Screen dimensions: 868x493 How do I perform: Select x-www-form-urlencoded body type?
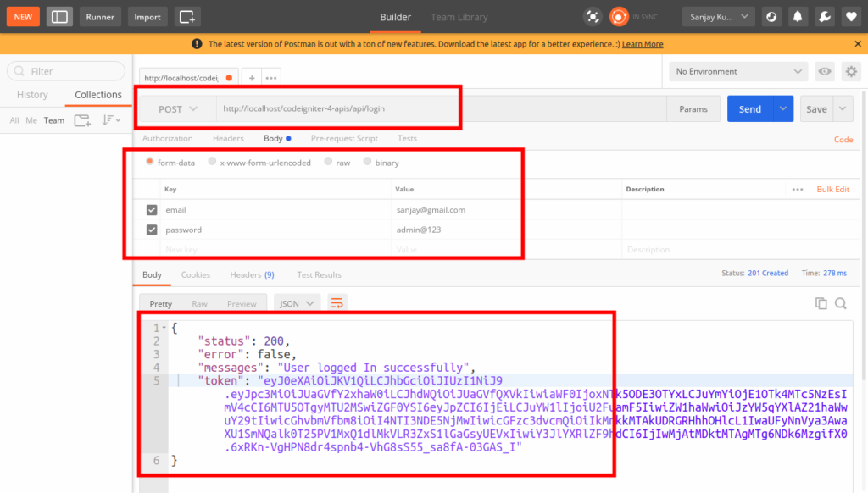click(212, 162)
